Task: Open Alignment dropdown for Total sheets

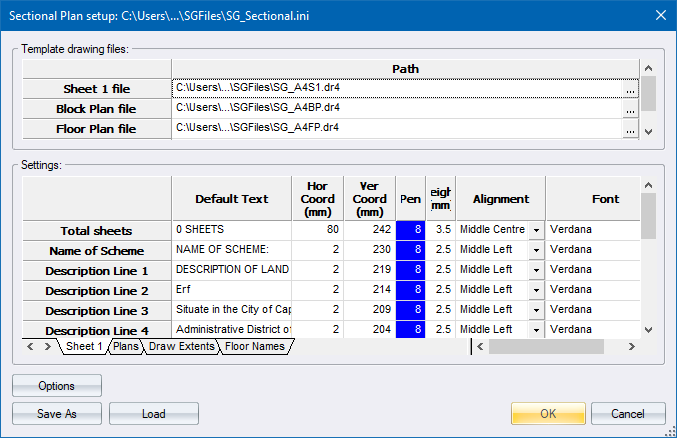Action: pos(536,231)
